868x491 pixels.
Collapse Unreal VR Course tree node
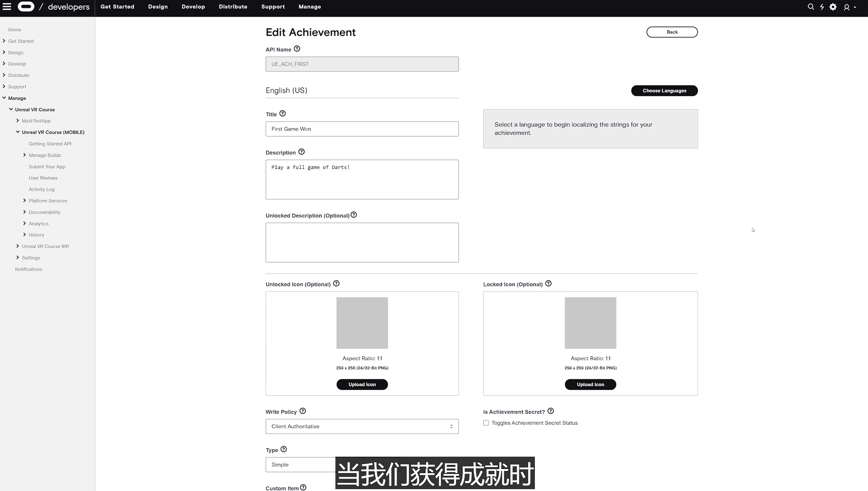tap(11, 109)
